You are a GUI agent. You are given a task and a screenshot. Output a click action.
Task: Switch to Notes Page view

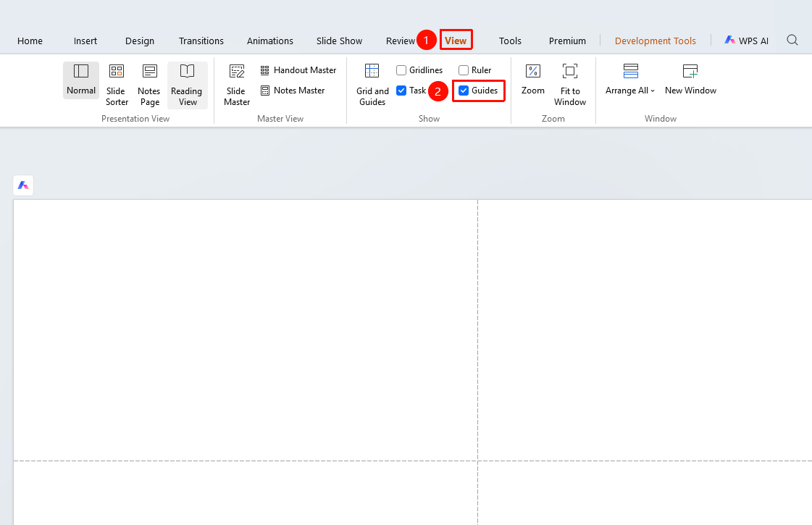[149, 85]
